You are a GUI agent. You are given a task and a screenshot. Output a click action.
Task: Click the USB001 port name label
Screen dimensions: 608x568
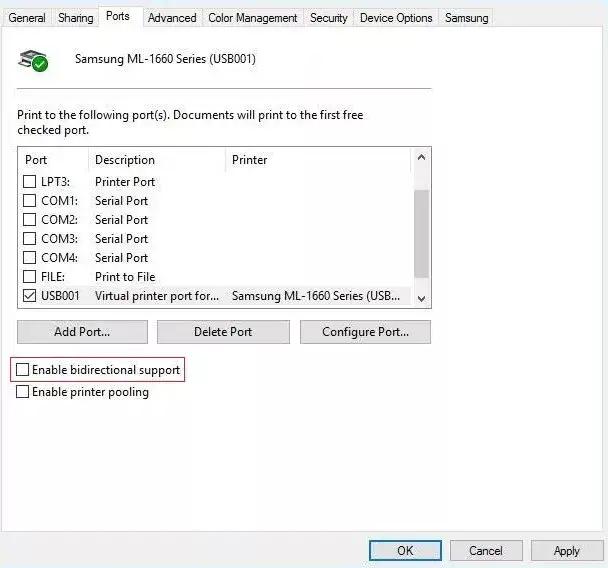[60, 295]
